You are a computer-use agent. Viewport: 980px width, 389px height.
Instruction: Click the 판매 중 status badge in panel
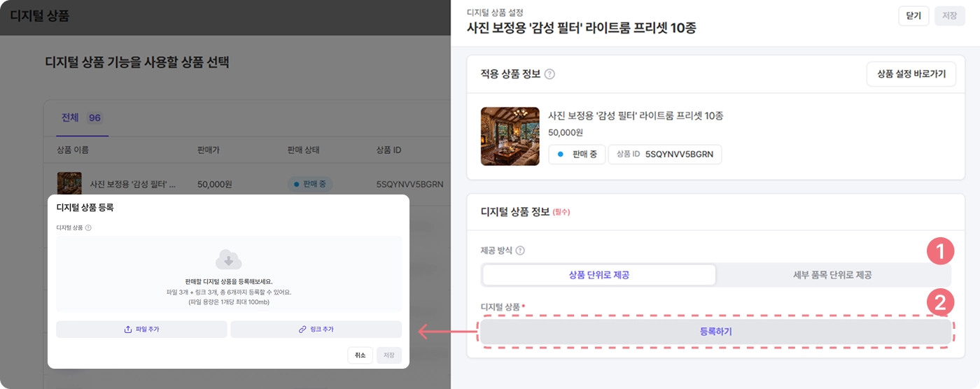pos(577,154)
